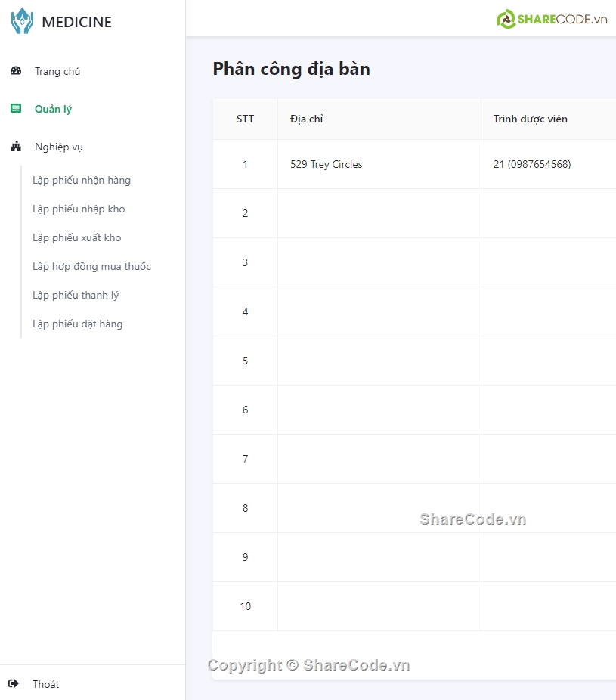The height and width of the screenshot is (700, 616).
Task: Click the dashboard gauge icon beside Trang chủ
Action: point(16,70)
